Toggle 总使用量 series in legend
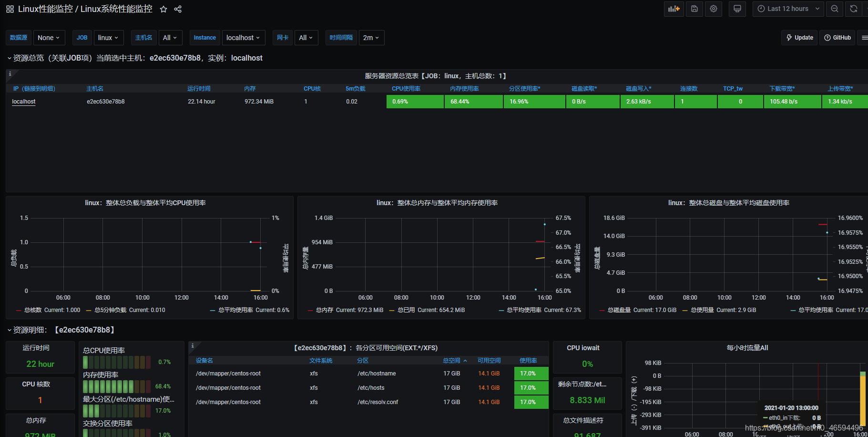The image size is (868, 437). point(702,310)
